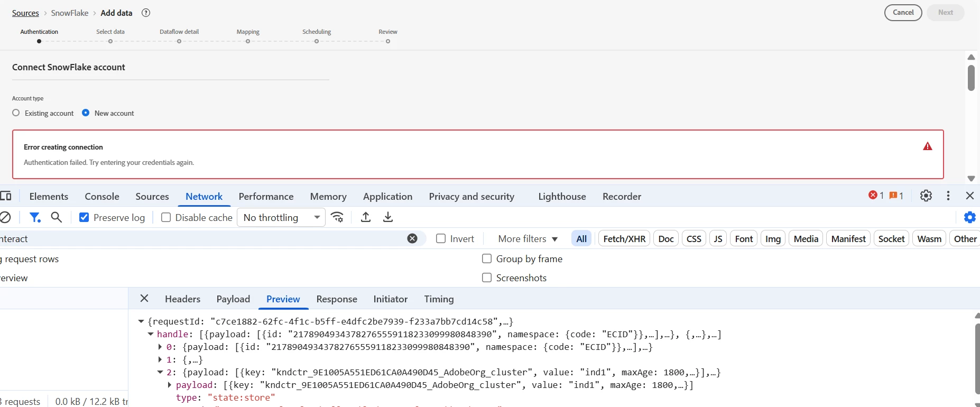Screen dimensions: 980x407
Task: Open the Application tab
Action: coord(387,196)
